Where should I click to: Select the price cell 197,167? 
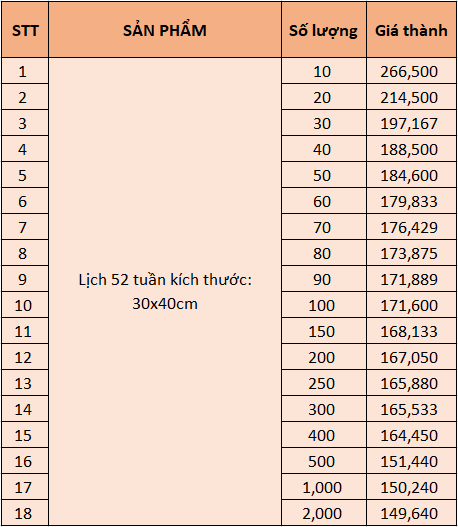click(411, 123)
